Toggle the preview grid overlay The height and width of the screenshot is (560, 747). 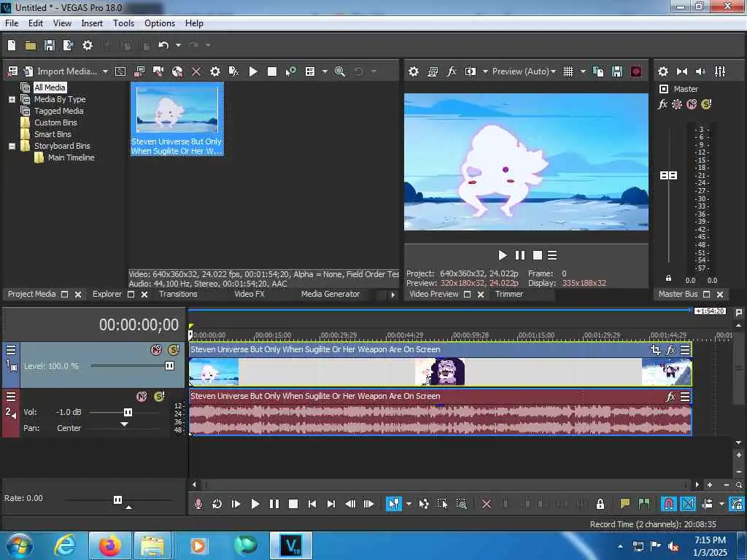(x=568, y=71)
